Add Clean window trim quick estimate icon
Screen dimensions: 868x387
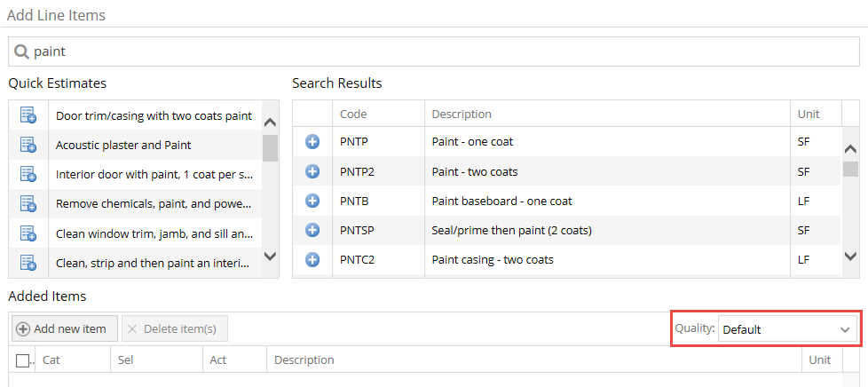[28, 233]
